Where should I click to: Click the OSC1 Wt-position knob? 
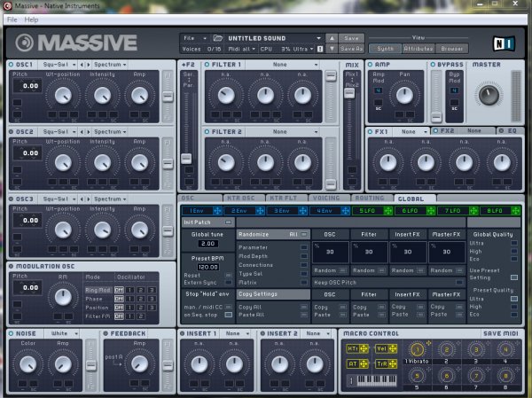(x=63, y=96)
